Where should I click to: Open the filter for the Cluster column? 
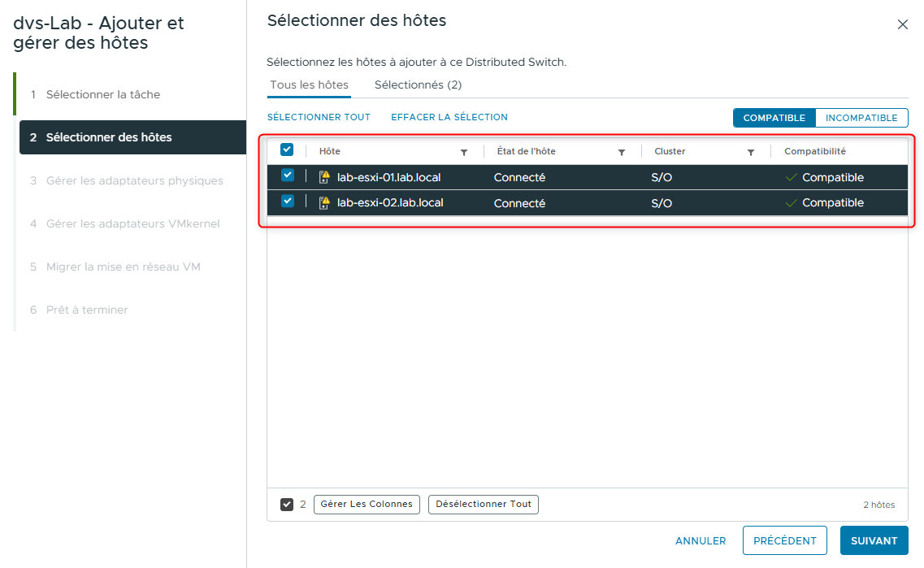pos(752,152)
